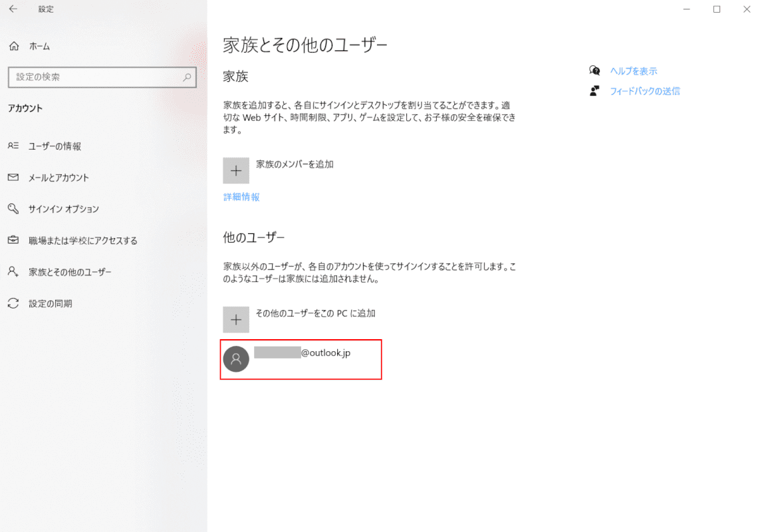Image resolution: width=762 pixels, height=532 pixels.
Task: Click the サインイン オプション key icon
Action: click(x=13, y=209)
